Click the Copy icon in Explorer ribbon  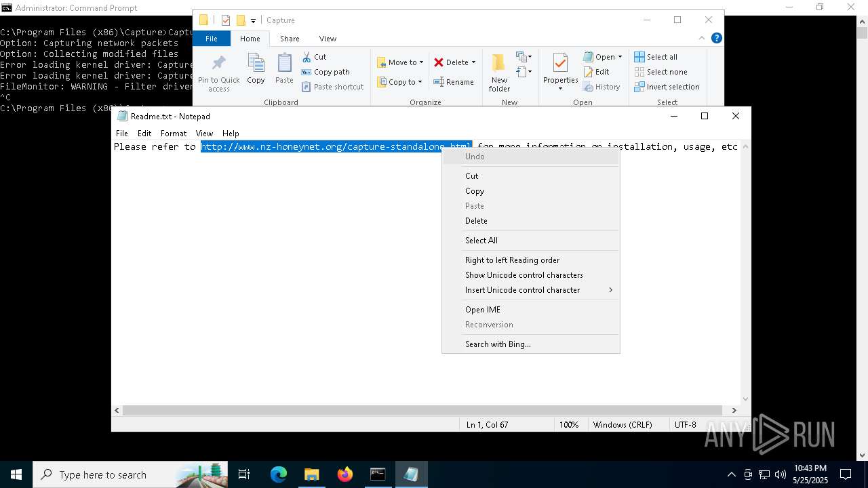click(256, 64)
